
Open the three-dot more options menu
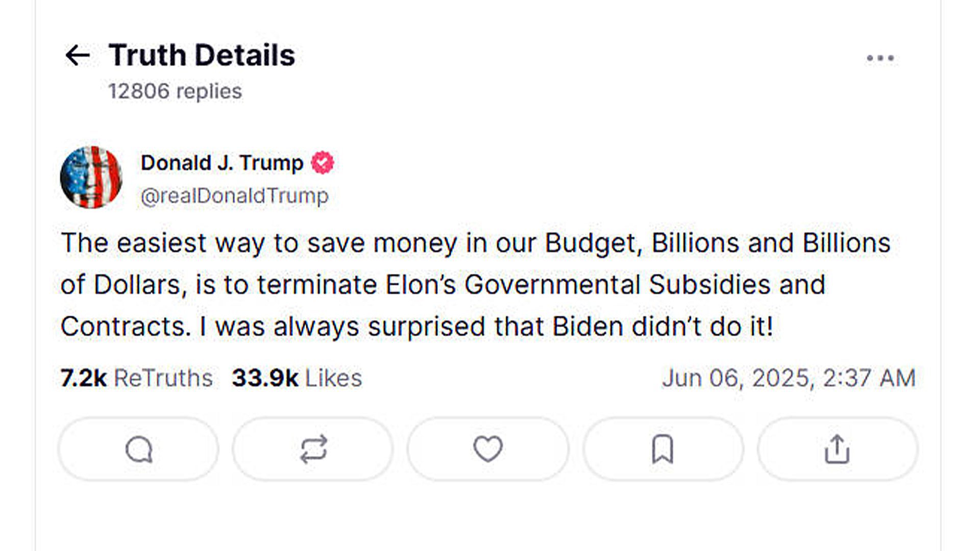click(880, 58)
